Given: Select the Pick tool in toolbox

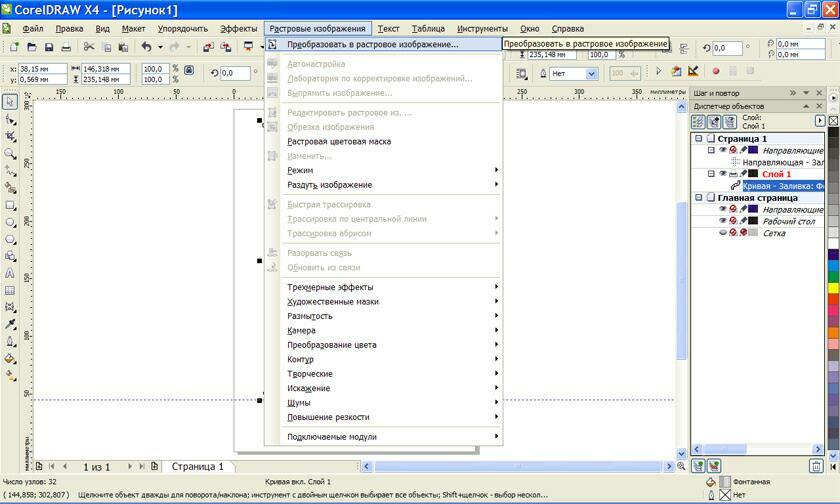Looking at the screenshot, I should click(x=10, y=102).
